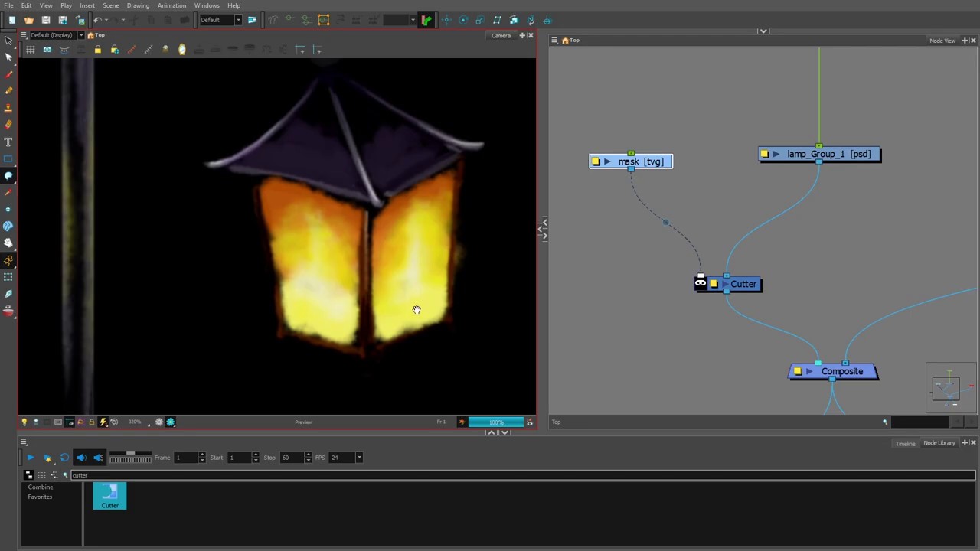
Task: Select the Ink pen tool
Action: [x=8, y=293]
